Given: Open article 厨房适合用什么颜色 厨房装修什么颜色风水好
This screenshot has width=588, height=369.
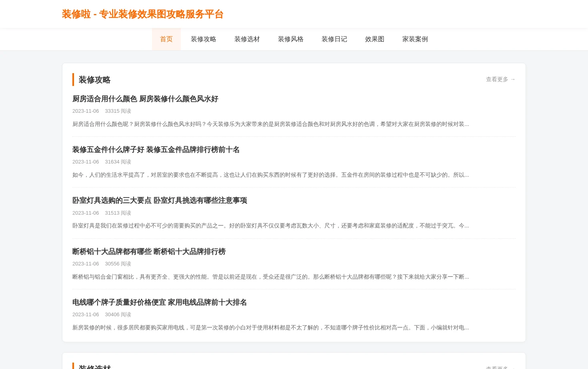Looking at the screenshot, I should tap(145, 99).
